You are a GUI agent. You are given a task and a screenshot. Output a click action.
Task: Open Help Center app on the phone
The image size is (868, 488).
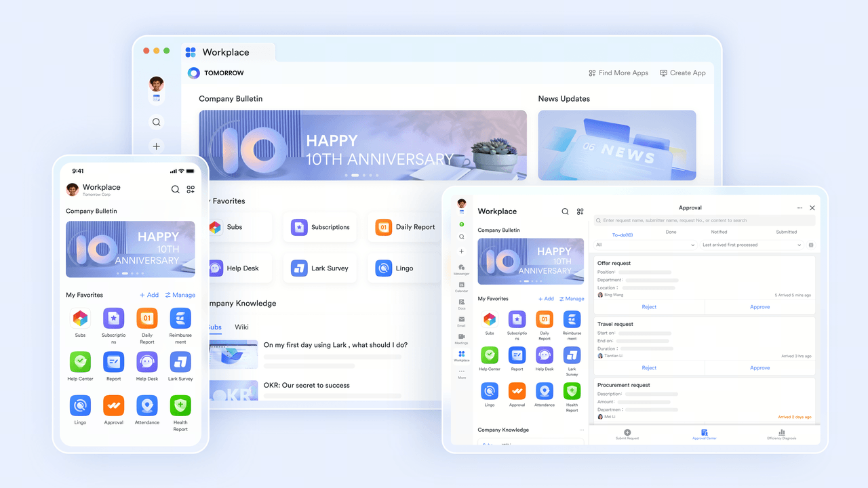[80, 362]
